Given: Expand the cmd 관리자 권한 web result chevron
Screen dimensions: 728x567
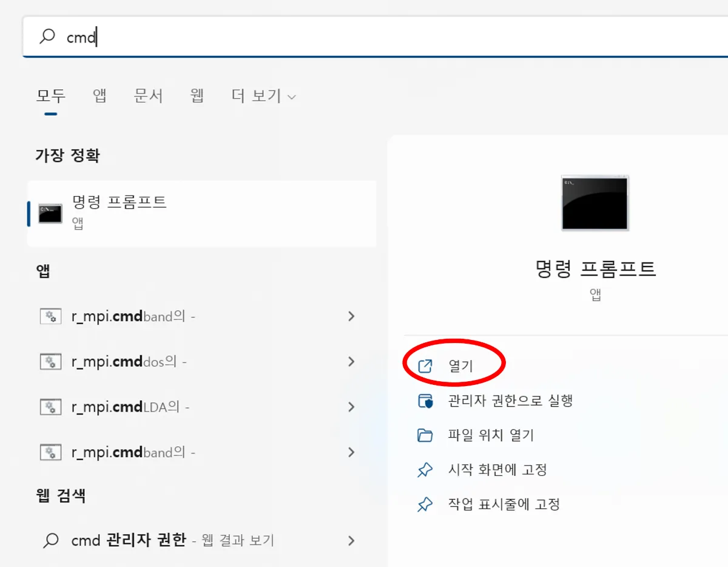Looking at the screenshot, I should 351,540.
